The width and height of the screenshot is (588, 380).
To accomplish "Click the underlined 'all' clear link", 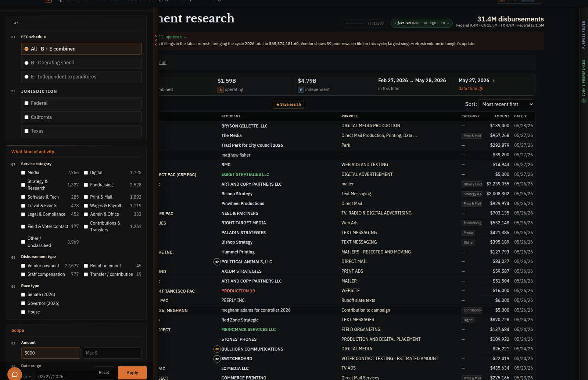I will pyautogui.click(x=163, y=63).
